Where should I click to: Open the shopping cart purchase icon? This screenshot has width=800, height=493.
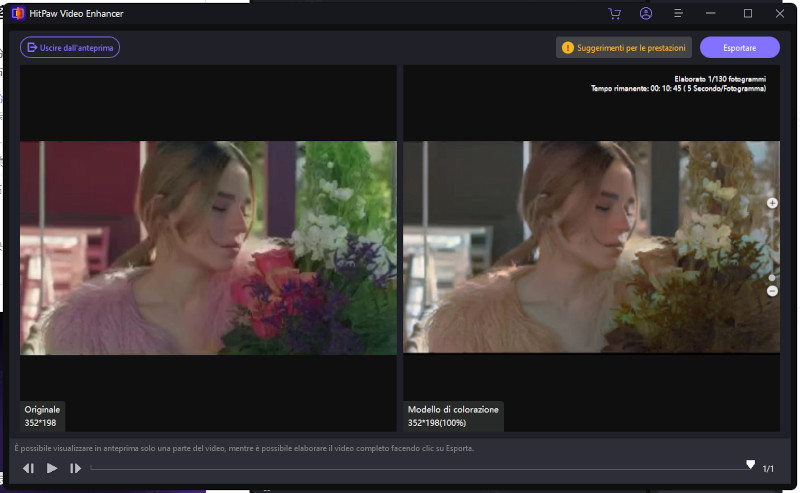click(x=614, y=14)
